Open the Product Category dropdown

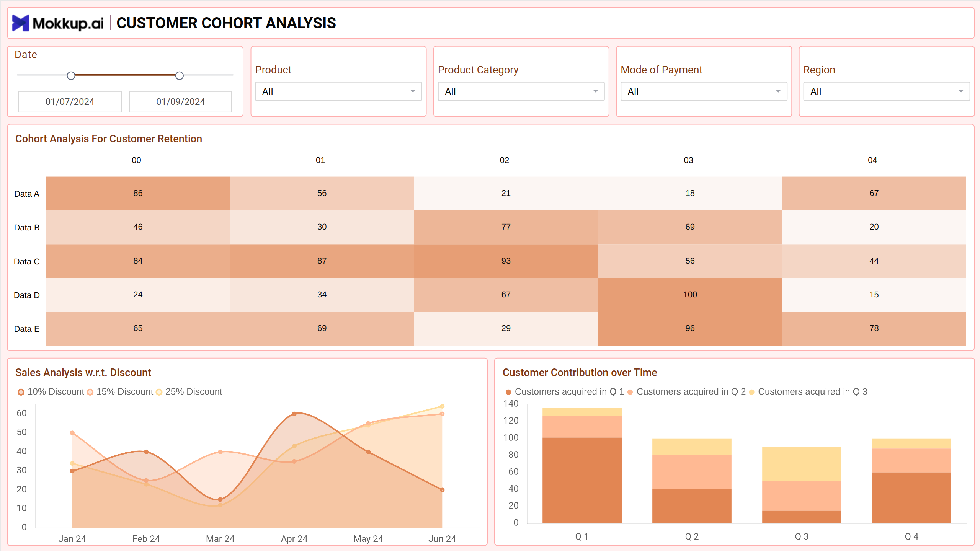tap(521, 91)
